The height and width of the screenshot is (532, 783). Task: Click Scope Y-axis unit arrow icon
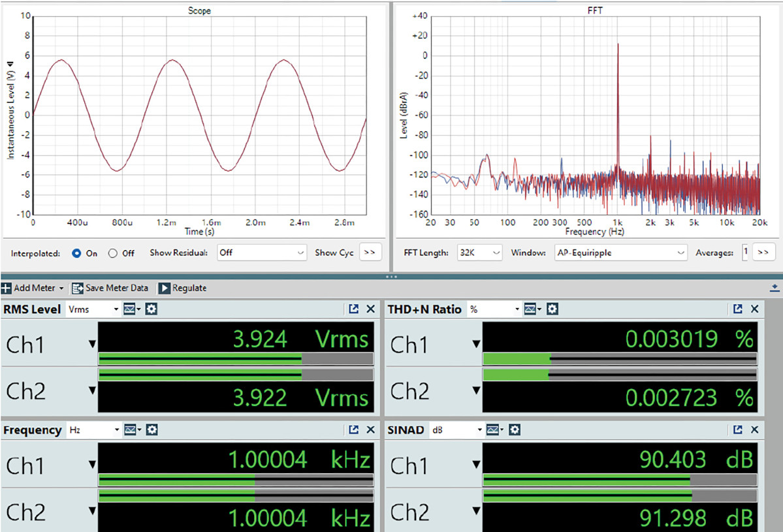(x=10, y=64)
